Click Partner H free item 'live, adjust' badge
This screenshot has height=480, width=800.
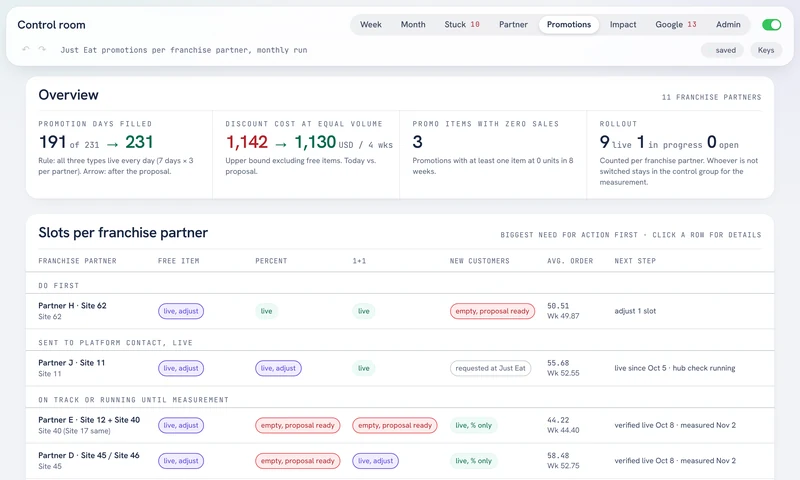pyautogui.click(x=181, y=311)
